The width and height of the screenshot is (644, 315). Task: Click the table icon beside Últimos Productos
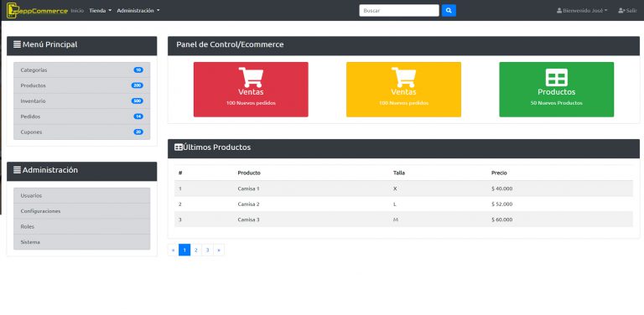(179, 147)
